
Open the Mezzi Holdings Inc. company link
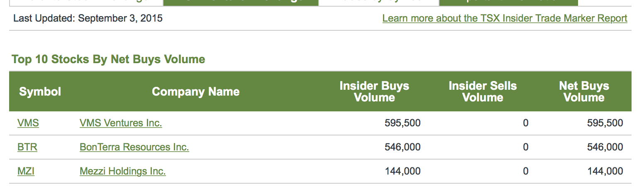click(122, 171)
